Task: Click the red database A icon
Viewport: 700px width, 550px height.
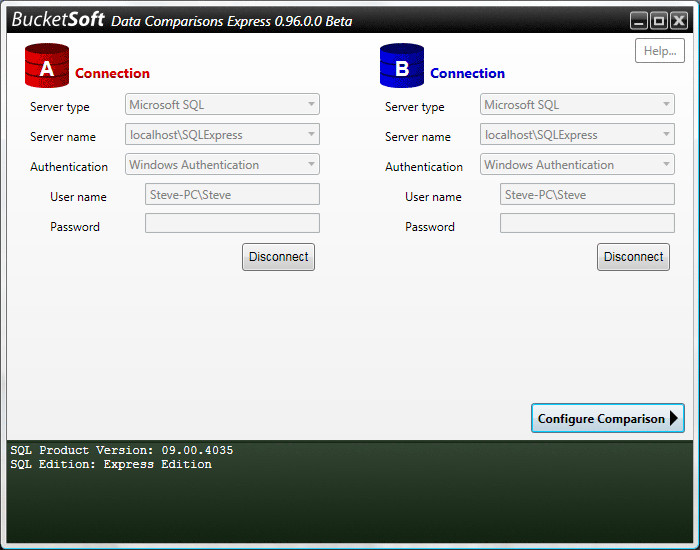Action: (47, 65)
